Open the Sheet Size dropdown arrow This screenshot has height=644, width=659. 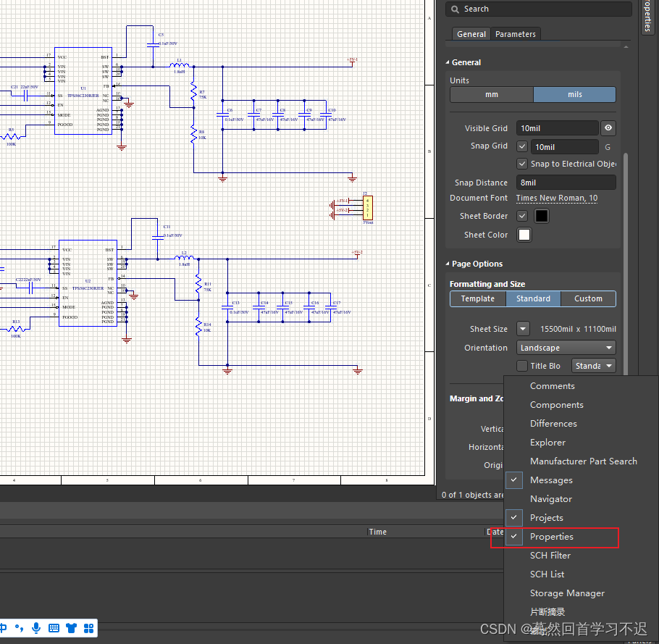point(523,329)
